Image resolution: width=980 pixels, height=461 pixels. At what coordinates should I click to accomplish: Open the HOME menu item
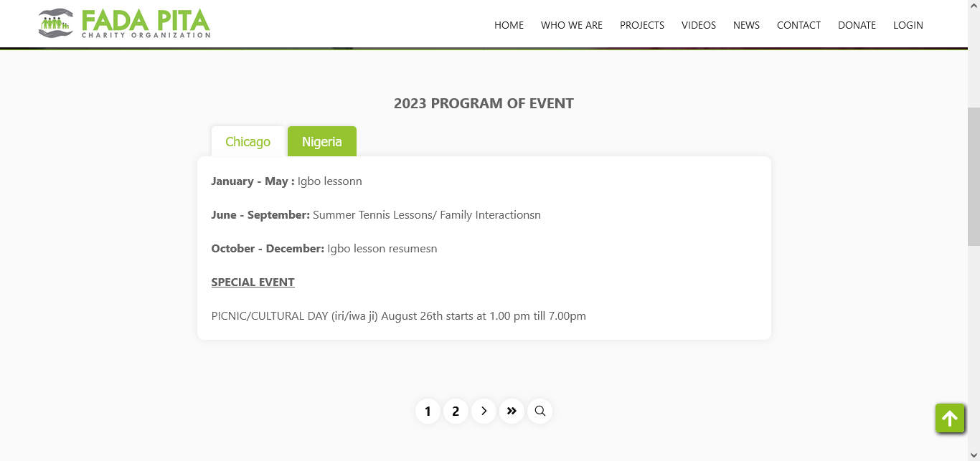509,25
